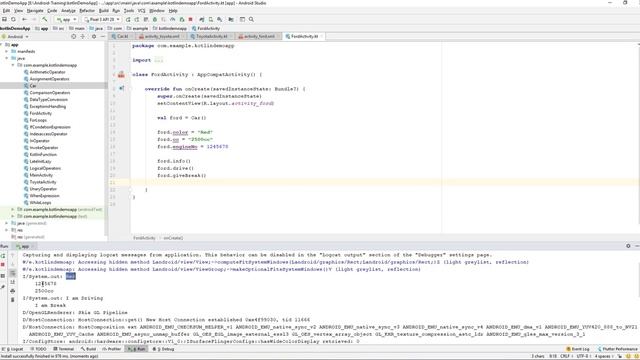Open the Event Log button in status bar
Screen dimensions: 640x360
click(x=578, y=349)
